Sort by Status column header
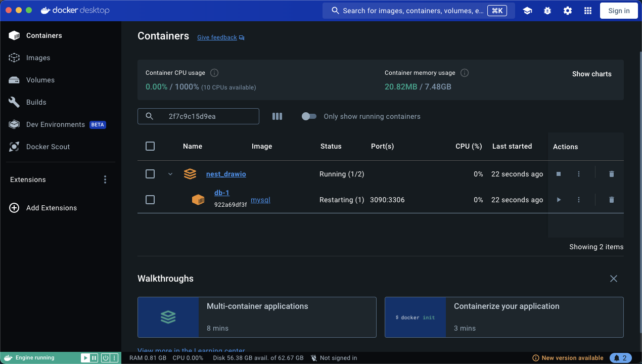The width and height of the screenshot is (642, 364). point(331,146)
